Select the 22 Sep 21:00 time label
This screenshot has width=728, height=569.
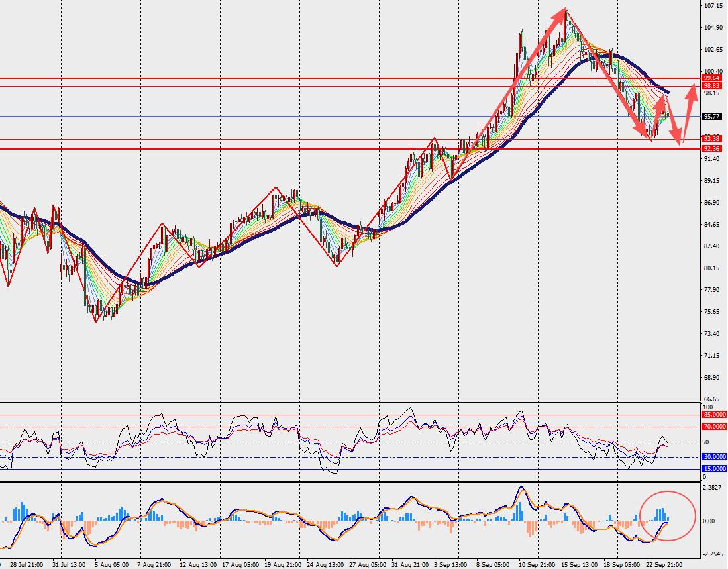tap(664, 565)
